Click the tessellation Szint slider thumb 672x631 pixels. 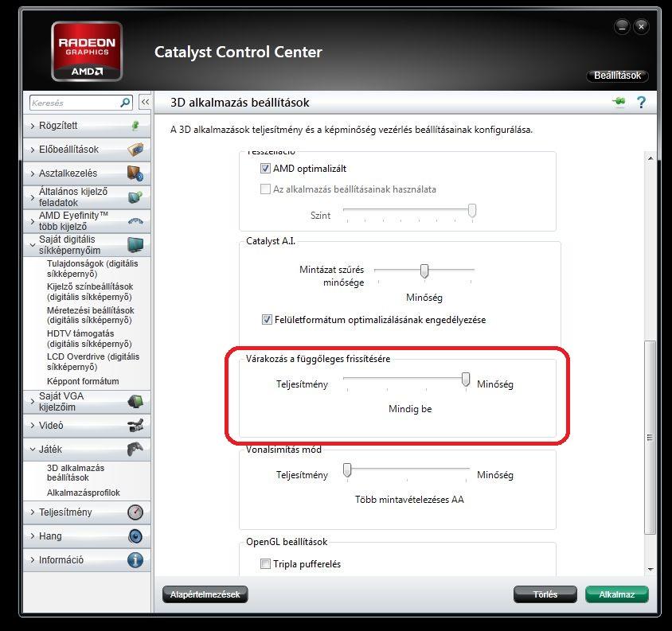tap(472, 210)
